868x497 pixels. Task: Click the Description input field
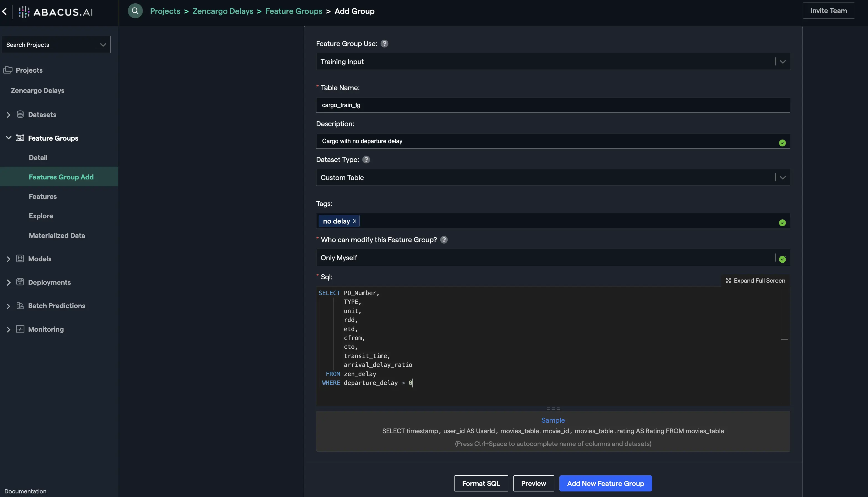coord(553,141)
